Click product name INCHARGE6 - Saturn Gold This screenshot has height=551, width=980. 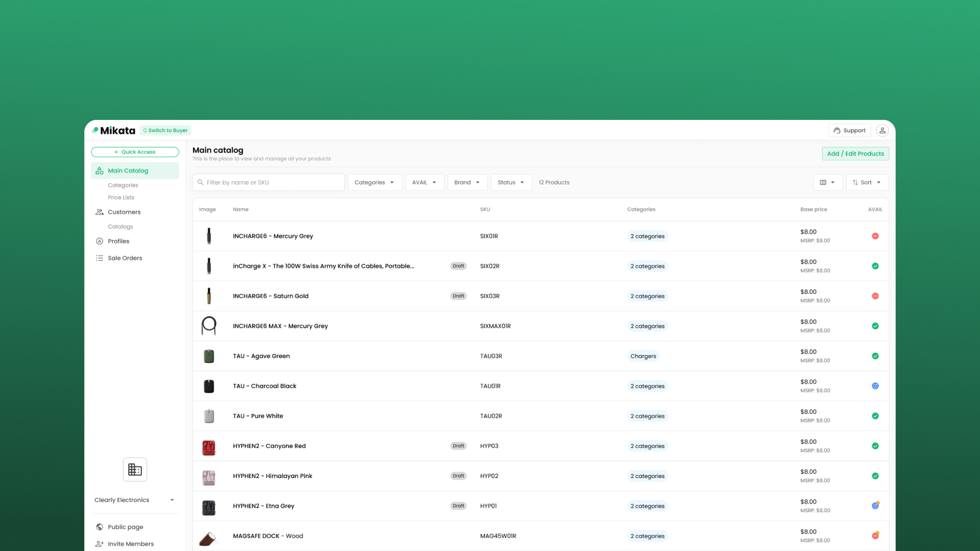[271, 296]
